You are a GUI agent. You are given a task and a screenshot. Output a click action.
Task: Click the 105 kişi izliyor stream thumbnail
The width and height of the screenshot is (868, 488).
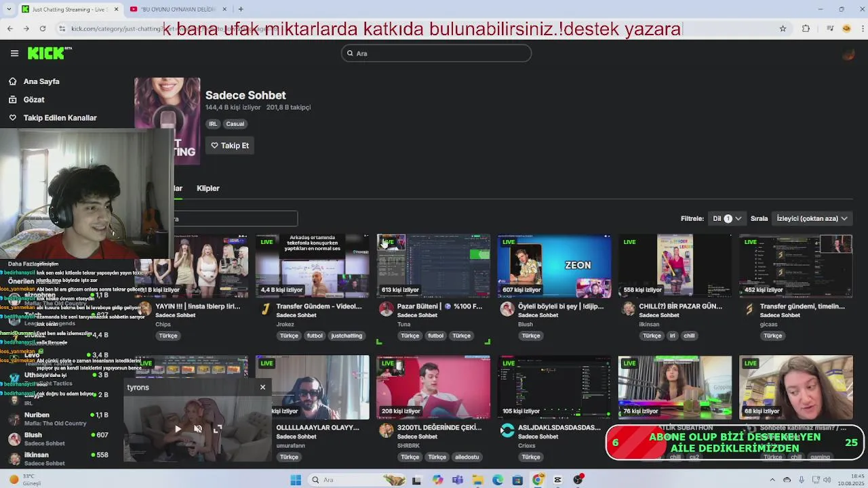click(x=554, y=387)
